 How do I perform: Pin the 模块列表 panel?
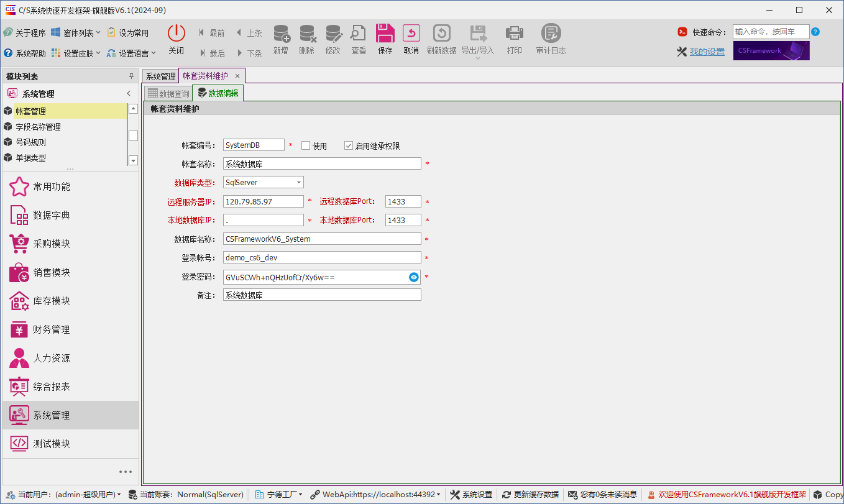point(131,76)
